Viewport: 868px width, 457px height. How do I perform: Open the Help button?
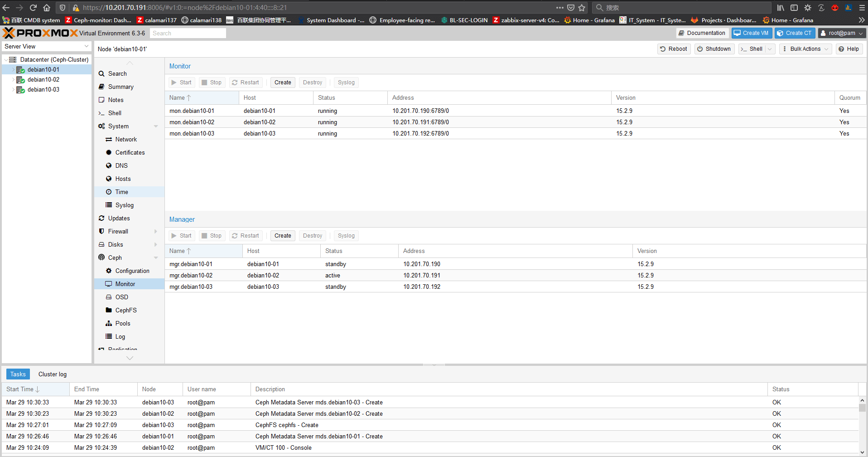point(849,49)
